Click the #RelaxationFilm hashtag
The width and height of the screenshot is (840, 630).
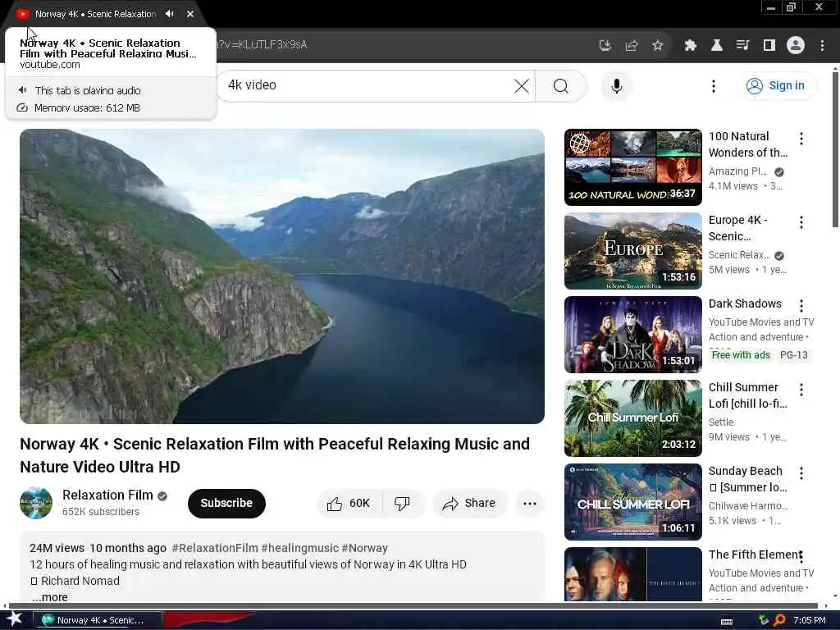coord(215,548)
